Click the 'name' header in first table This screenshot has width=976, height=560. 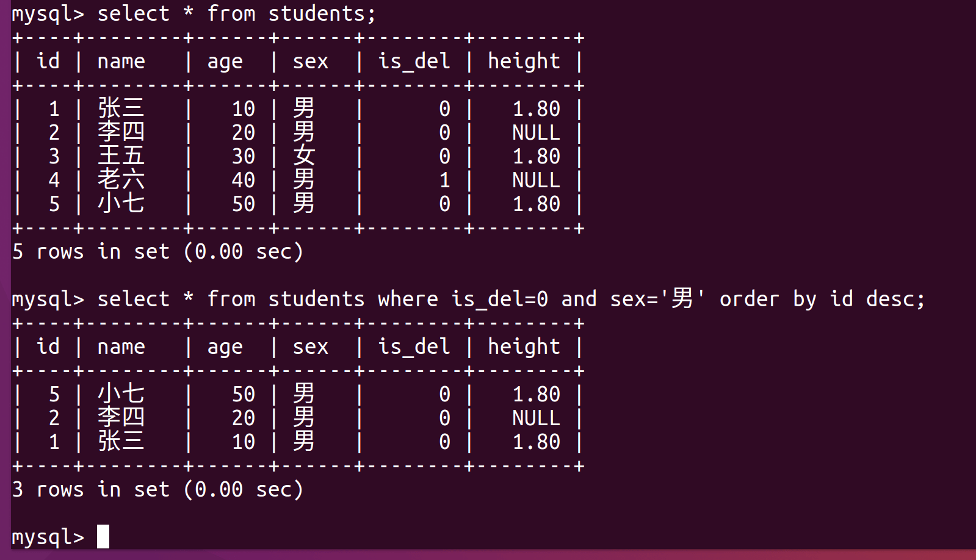tap(121, 61)
